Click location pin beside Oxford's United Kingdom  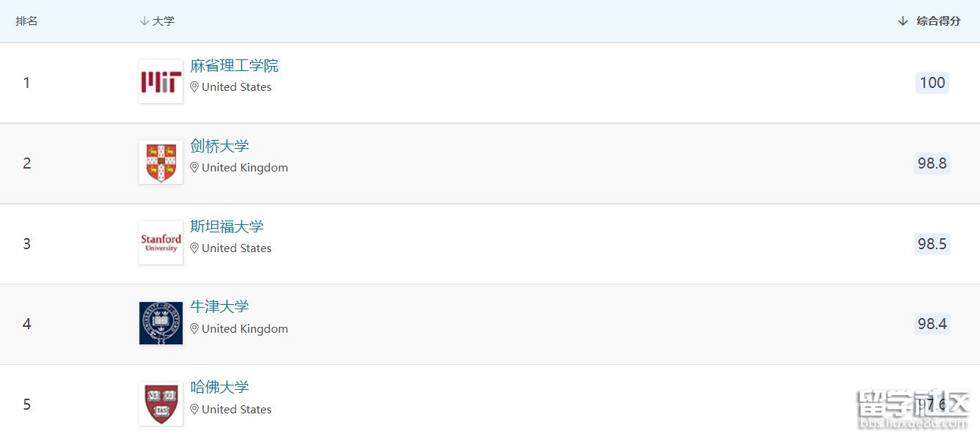[x=194, y=329]
